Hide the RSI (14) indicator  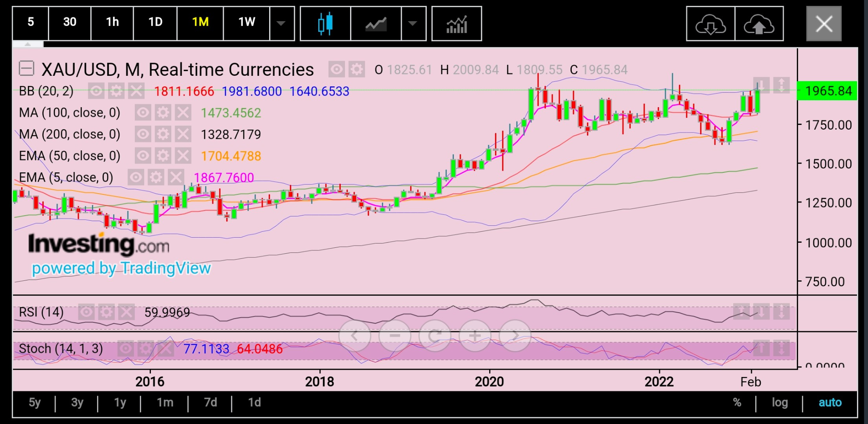pos(86,312)
